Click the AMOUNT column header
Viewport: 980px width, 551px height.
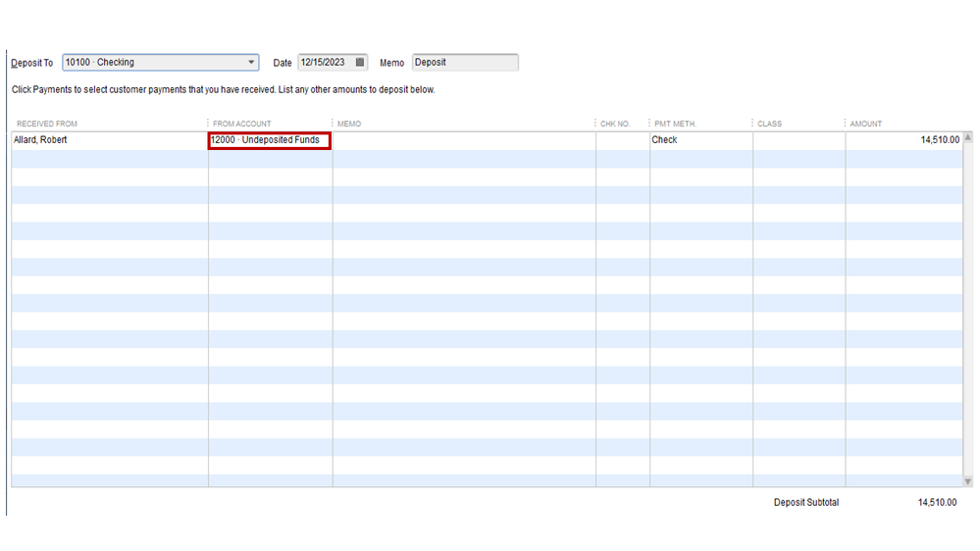pos(865,124)
